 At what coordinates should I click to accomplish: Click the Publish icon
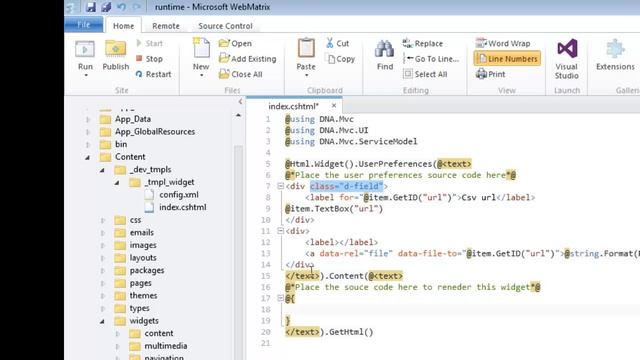[116, 50]
